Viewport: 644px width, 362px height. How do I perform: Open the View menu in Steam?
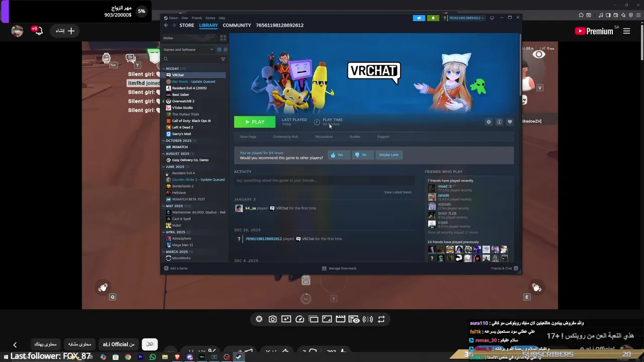coord(185,18)
